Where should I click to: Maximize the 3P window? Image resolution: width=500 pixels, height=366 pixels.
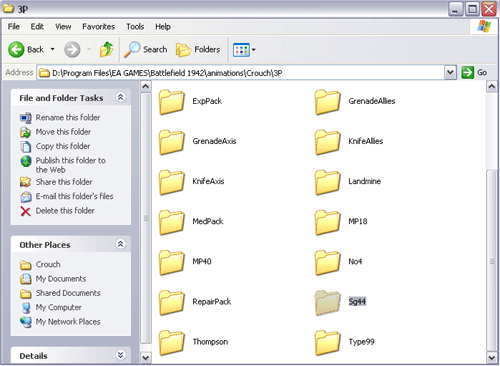[472, 9]
